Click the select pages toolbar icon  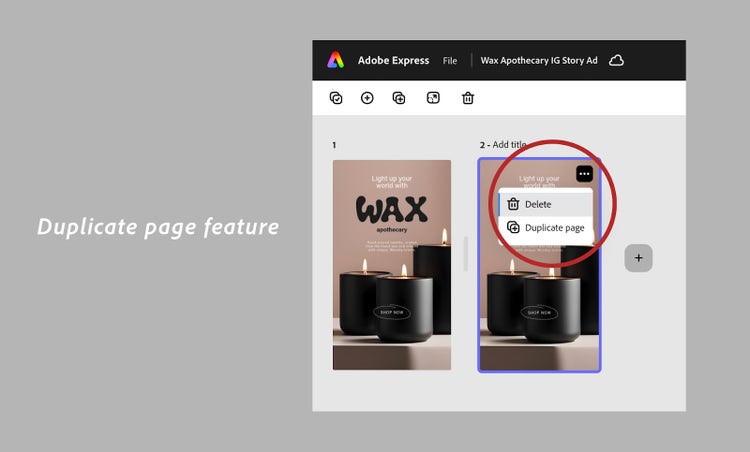coord(336,98)
